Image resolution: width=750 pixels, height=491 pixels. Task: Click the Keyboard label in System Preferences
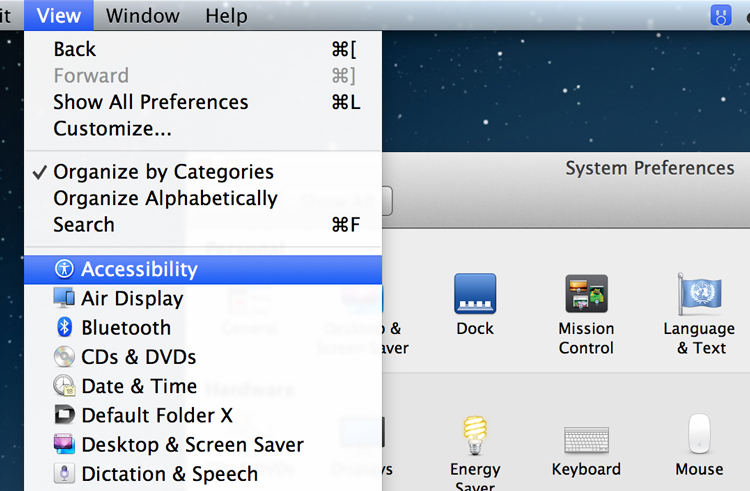pyautogui.click(x=586, y=469)
